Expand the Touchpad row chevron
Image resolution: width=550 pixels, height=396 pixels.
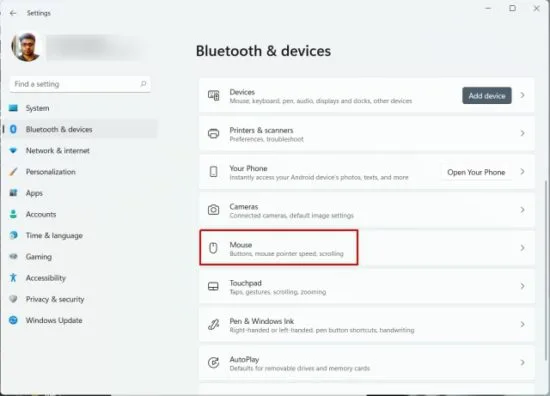(x=522, y=286)
